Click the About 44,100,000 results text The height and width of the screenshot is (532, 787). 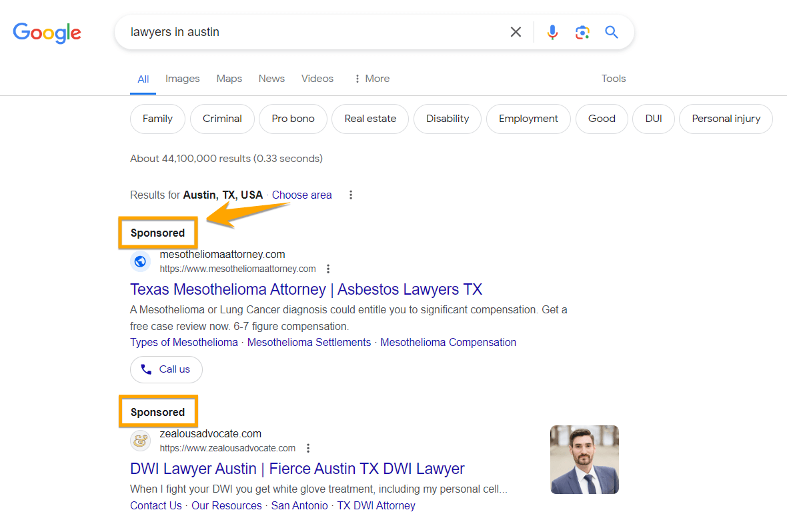pos(226,159)
